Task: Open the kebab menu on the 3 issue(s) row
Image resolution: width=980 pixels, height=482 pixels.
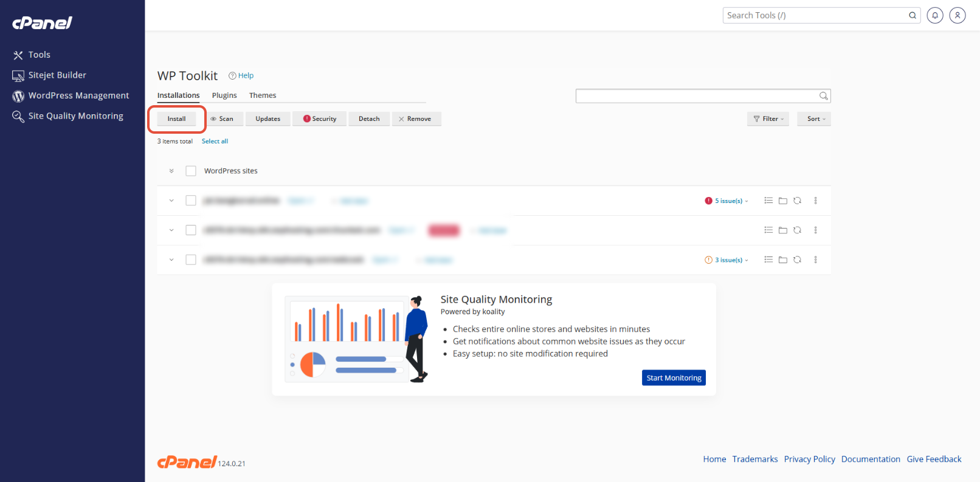Action: click(816, 260)
